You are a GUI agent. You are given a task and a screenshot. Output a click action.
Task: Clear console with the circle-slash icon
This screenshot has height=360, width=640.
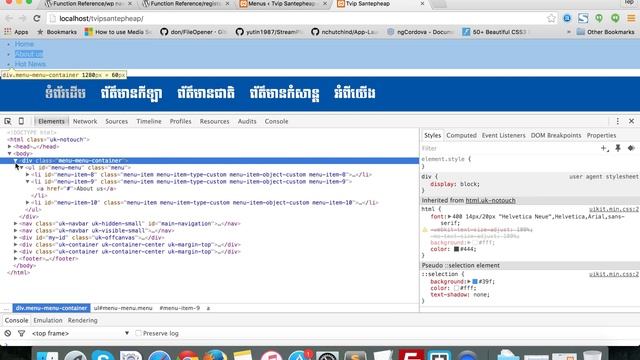[x=8, y=333]
